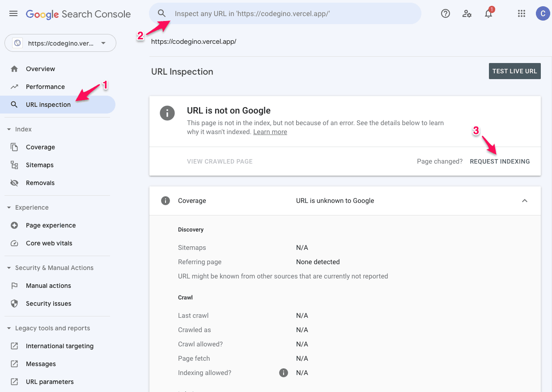Click REQUEST INDEXING
The height and width of the screenshot is (392, 552).
[x=500, y=161]
